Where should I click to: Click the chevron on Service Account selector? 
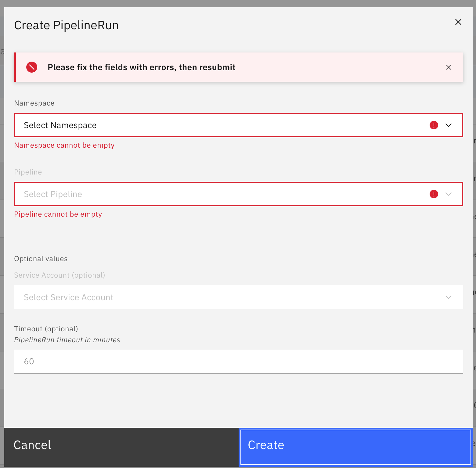click(x=449, y=297)
